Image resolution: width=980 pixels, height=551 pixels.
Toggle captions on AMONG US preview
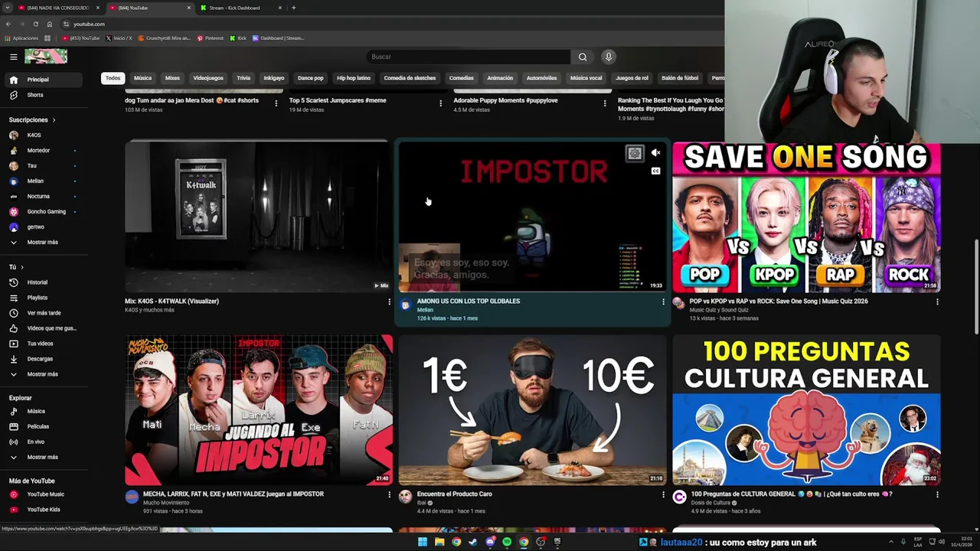point(655,171)
